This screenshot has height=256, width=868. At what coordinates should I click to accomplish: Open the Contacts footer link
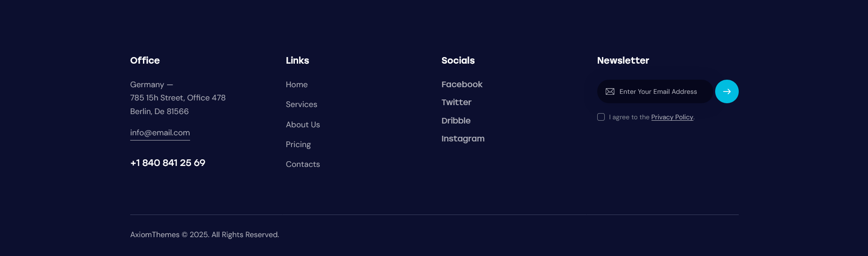(303, 164)
